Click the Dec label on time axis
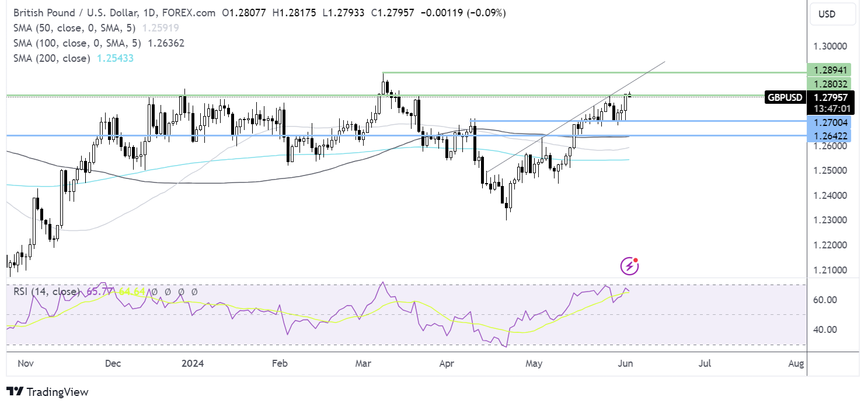Screen dimensions: 868x407 pyautogui.click(x=113, y=363)
